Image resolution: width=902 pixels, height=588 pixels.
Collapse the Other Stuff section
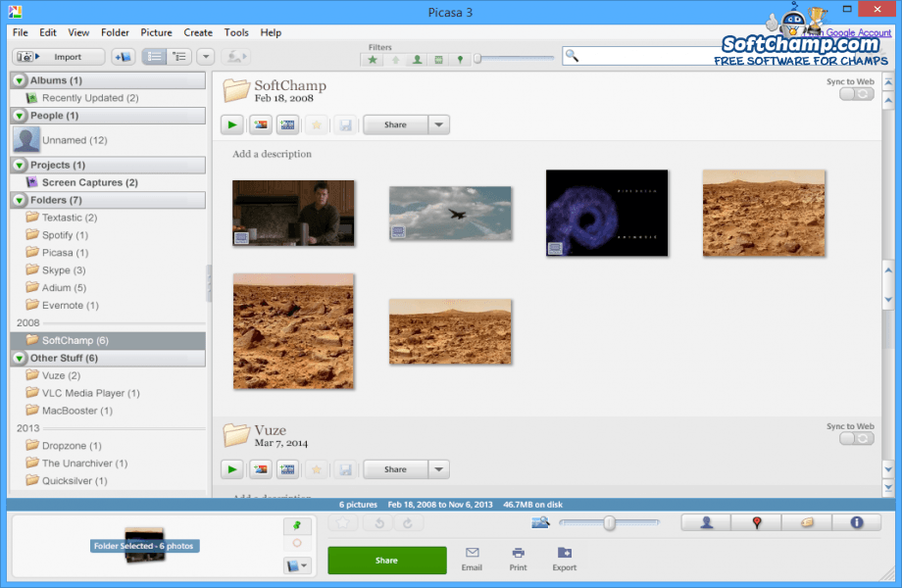[x=20, y=358]
